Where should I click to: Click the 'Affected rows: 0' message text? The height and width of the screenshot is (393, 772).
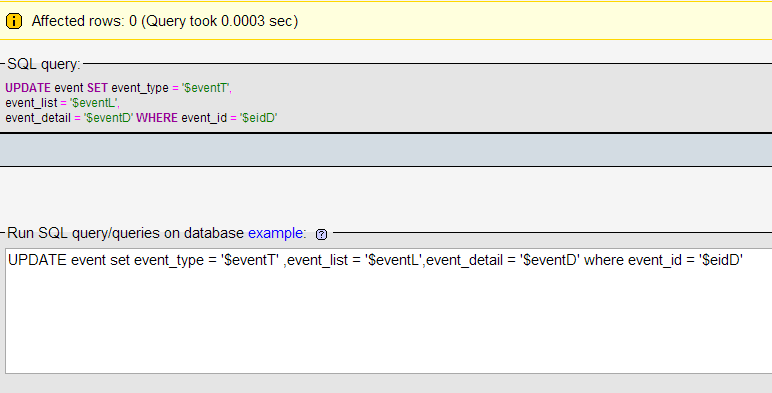165,21
